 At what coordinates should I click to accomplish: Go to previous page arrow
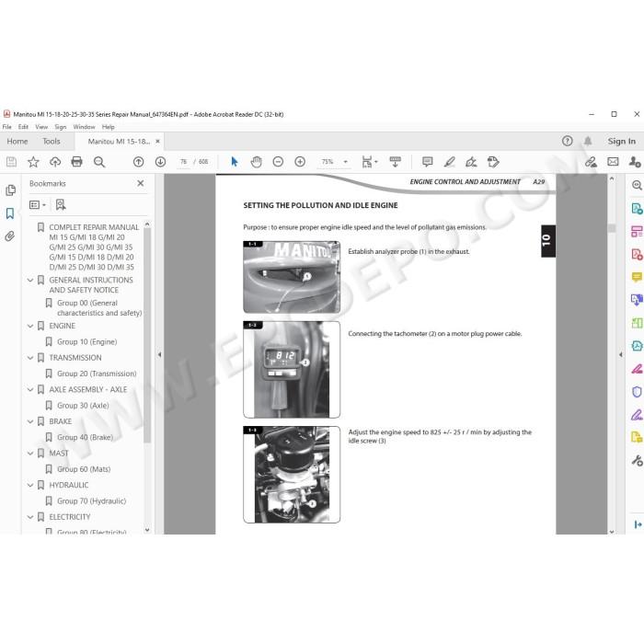click(138, 162)
